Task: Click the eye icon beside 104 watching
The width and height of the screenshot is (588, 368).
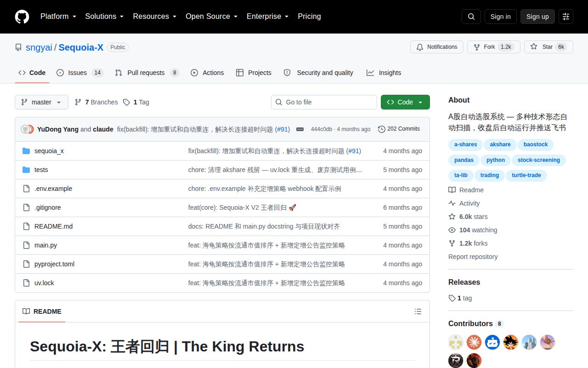Action: pos(452,230)
